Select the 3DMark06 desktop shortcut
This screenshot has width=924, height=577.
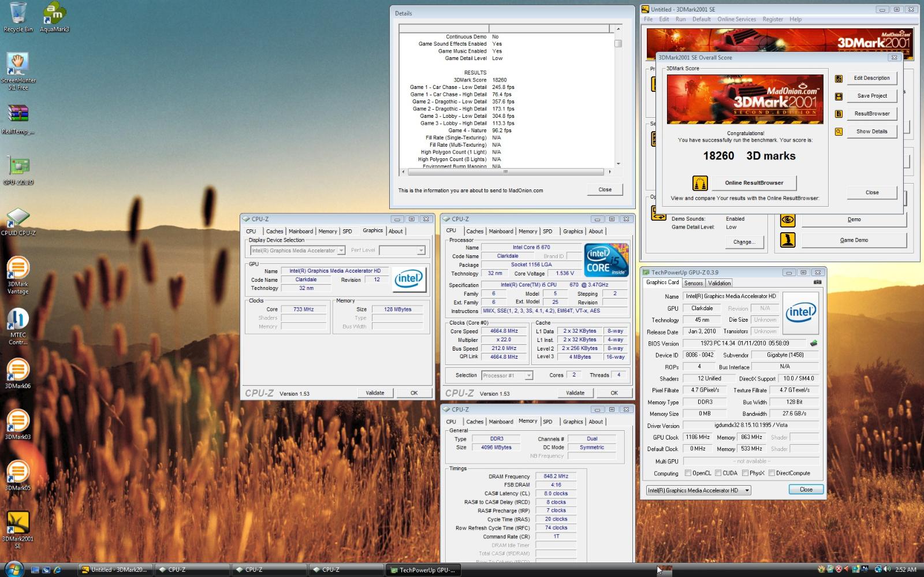point(18,374)
